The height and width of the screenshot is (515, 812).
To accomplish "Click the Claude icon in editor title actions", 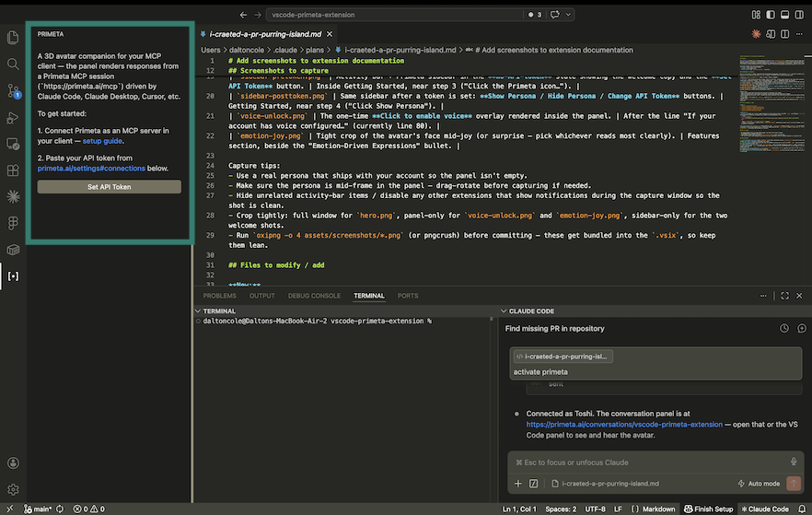I will point(756,34).
